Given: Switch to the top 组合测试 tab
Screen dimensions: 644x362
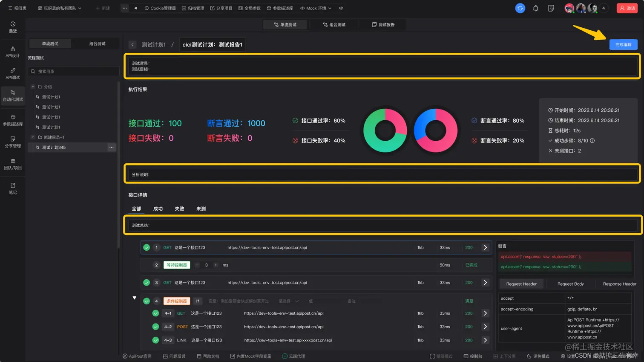Looking at the screenshot, I should pos(334,25).
